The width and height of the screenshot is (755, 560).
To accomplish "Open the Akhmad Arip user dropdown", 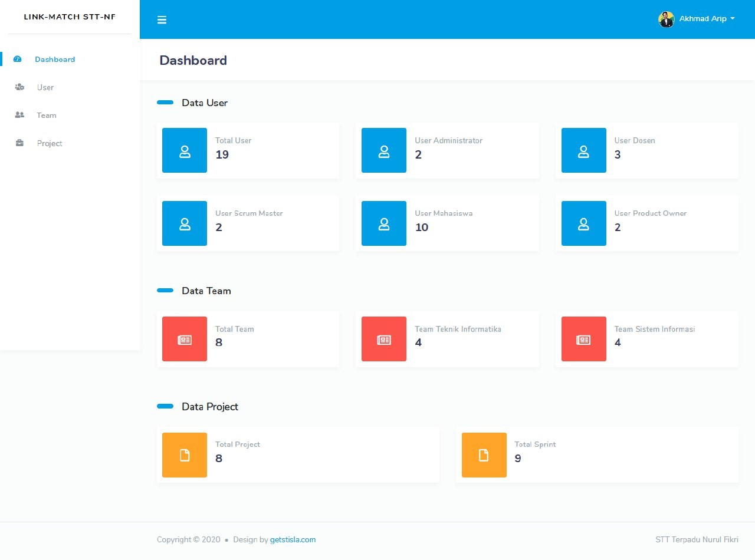I will [697, 19].
